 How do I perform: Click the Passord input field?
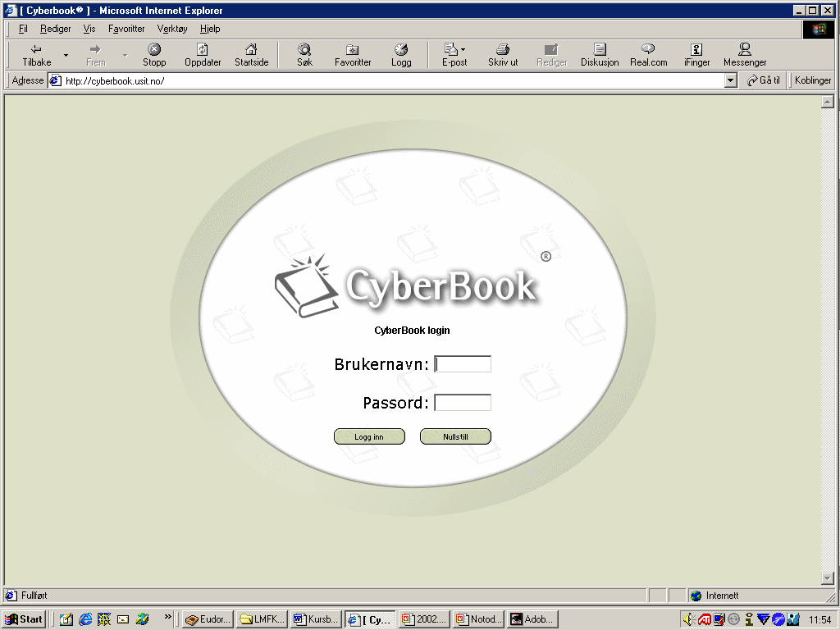463,403
